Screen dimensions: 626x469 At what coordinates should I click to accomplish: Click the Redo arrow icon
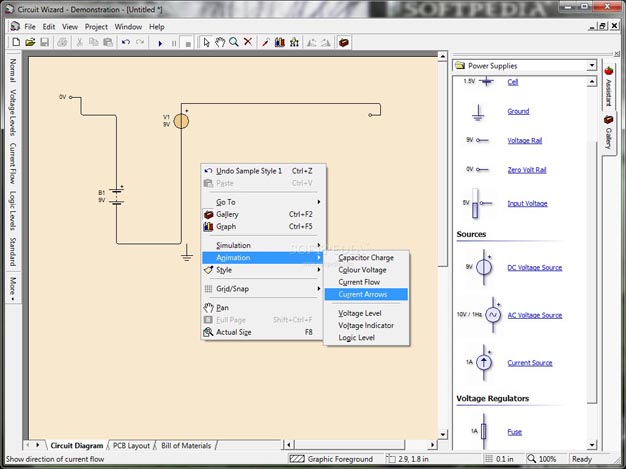140,42
